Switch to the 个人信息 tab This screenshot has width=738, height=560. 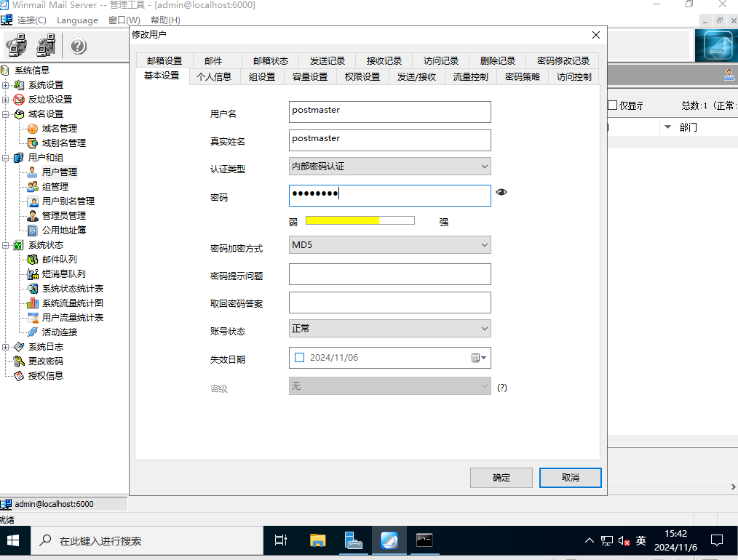[214, 76]
